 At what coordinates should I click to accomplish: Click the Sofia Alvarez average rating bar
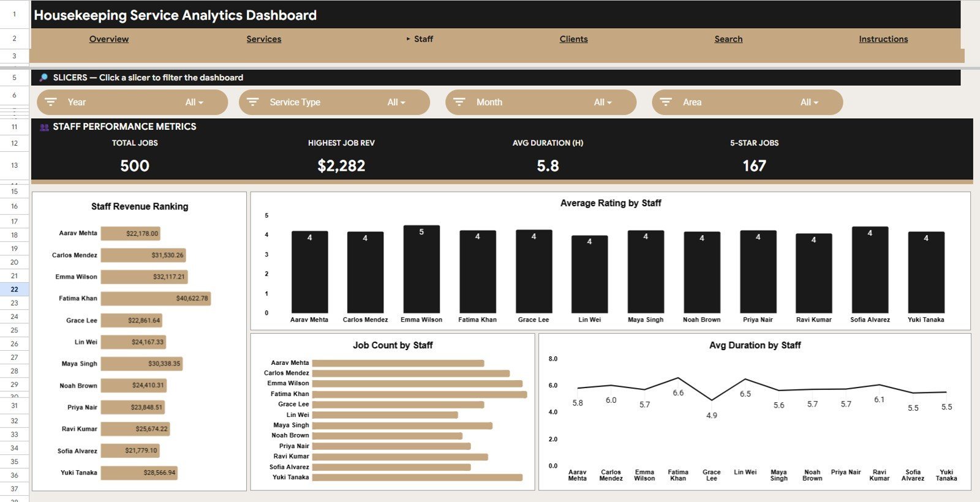pos(870,270)
